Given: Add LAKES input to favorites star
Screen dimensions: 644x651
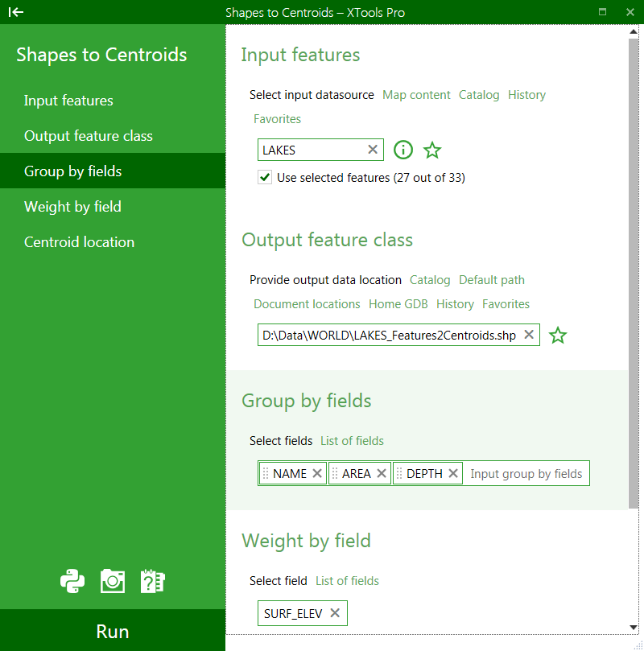Looking at the screenshot, I should [x=432, y=150].
